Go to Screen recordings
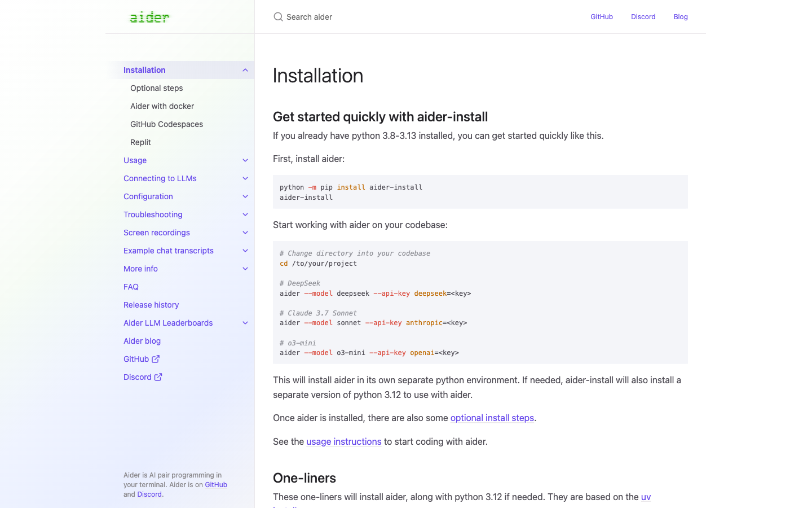Image resolution: width=812 pixels, height=508 pixels. 157,233
